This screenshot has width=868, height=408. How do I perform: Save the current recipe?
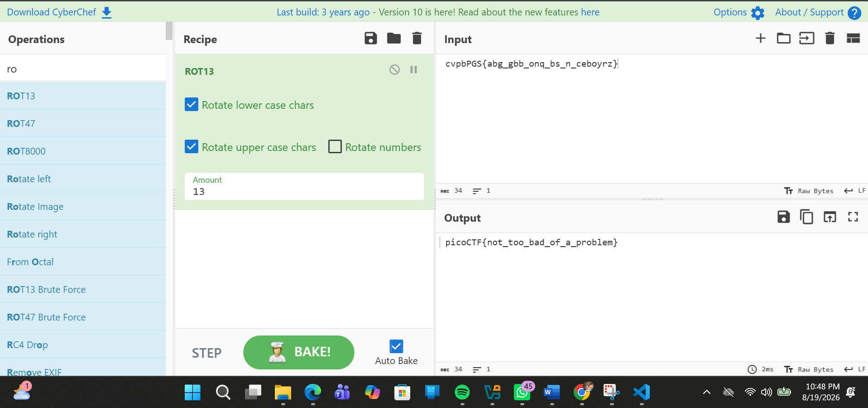pyautogui.click(x=370, y=39)
